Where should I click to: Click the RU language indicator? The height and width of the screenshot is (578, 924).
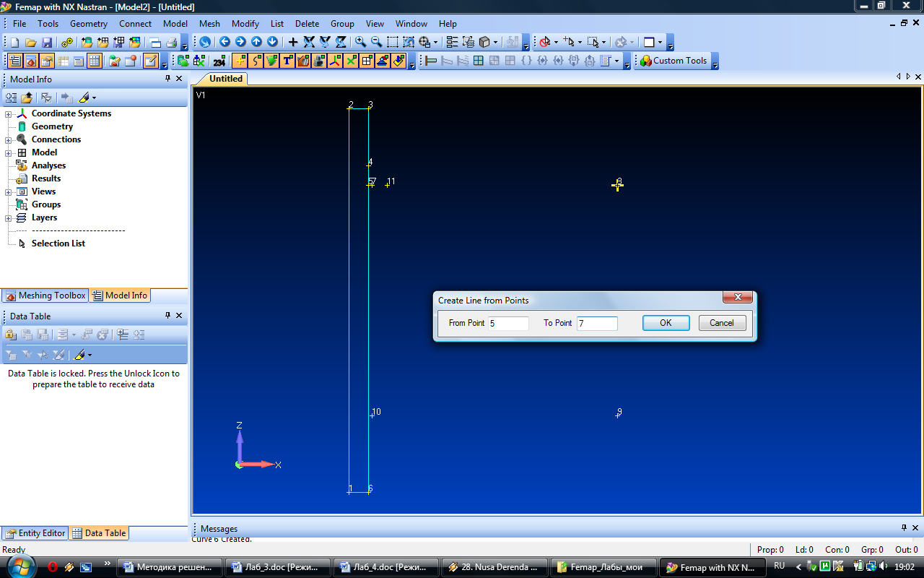point(780,566)
